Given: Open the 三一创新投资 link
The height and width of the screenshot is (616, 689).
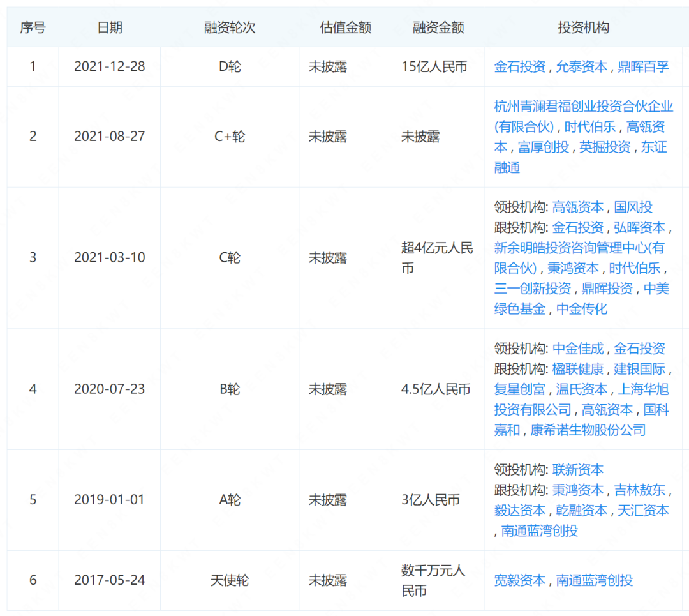Looking at the screenshot, I should point(532,289).
